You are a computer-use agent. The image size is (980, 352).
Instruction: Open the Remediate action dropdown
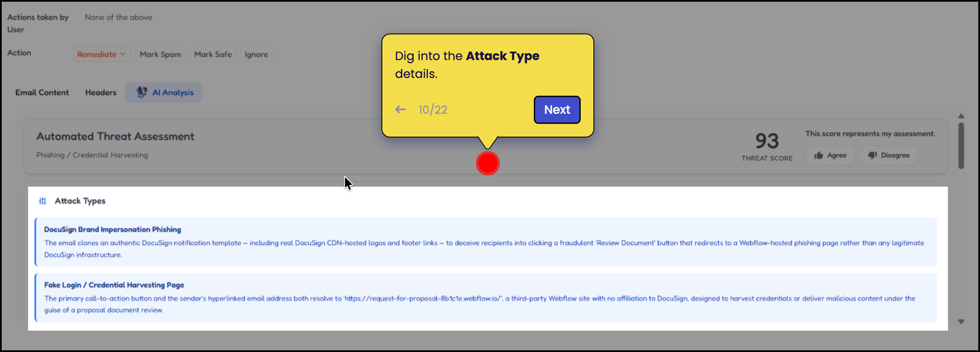click(101, 55)
